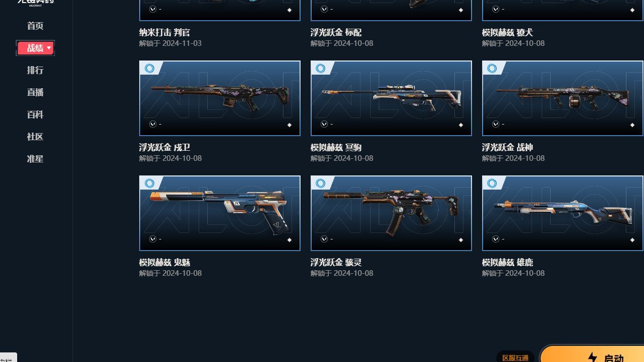This screenshot has height=362, width=644.
Task: Open the 首页 menu item
Action: (x=35, y=26)
